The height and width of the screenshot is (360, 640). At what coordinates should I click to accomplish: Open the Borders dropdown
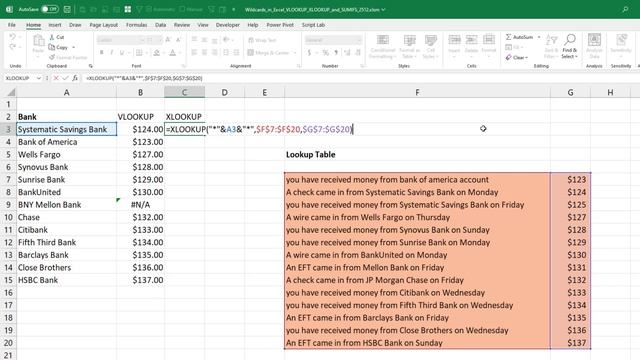(x=146, y=53)
